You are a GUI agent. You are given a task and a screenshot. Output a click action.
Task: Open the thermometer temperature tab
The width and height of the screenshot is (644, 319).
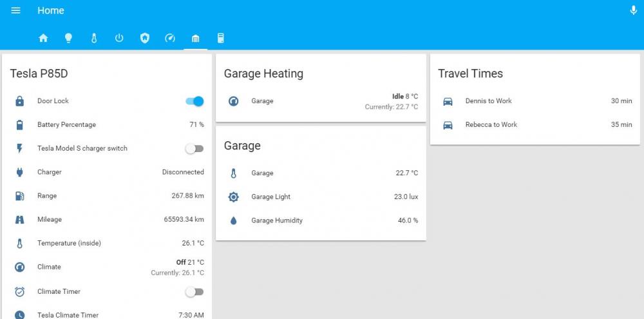94,38
